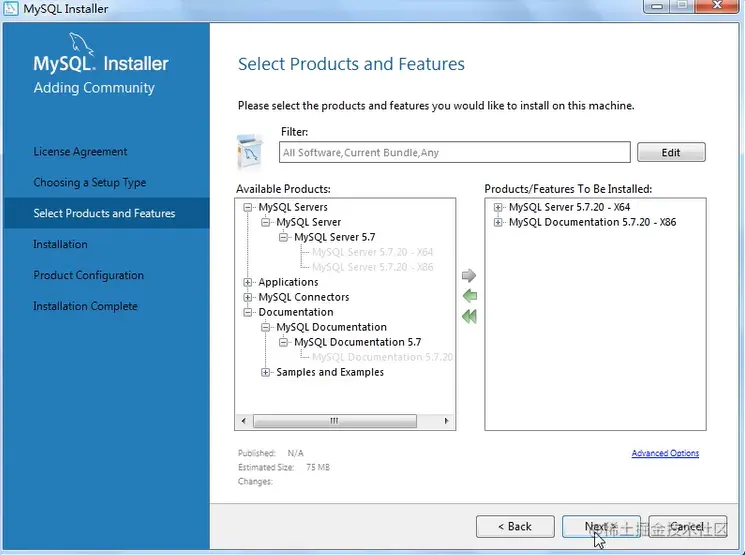Collapse the Documentation tree node

coord(248,312)
